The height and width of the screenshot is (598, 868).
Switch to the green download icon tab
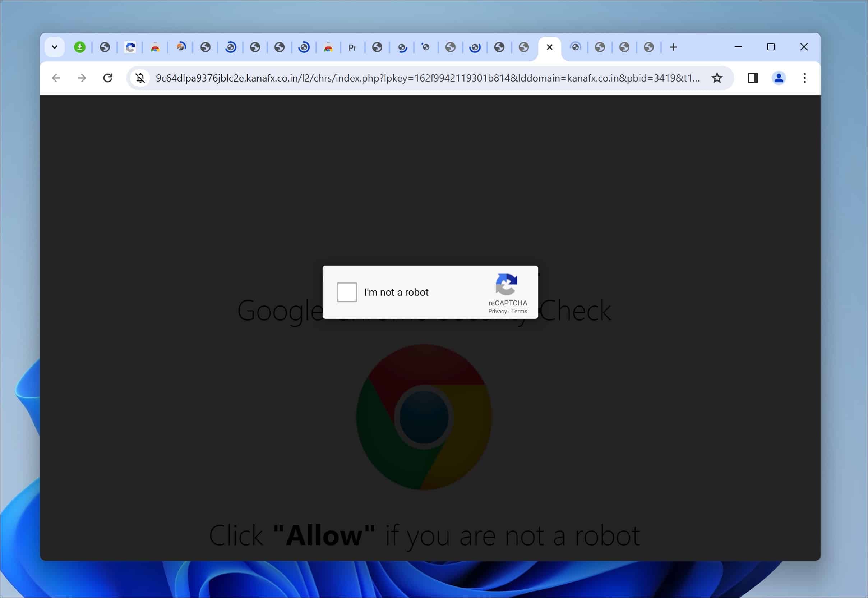click(79, 47)
